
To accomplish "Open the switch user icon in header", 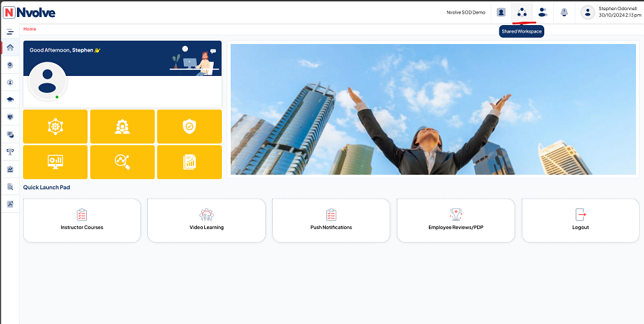I will pos(542,12).
